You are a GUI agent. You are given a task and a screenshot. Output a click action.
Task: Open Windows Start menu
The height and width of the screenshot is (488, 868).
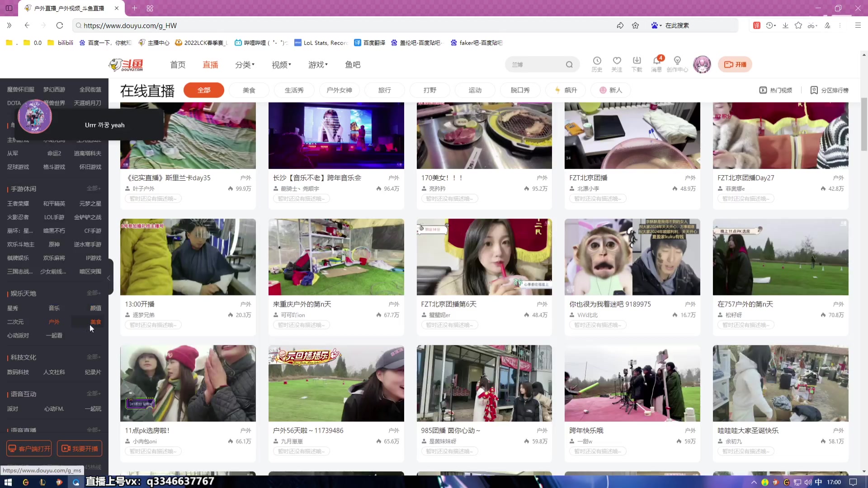(x=8, y=482)
